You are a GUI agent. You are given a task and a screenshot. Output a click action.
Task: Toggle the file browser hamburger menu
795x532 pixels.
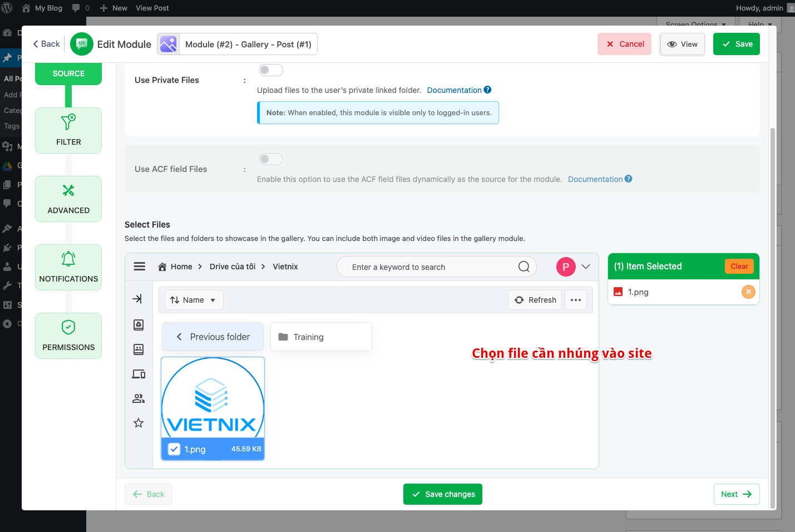[x=140, y=267]
